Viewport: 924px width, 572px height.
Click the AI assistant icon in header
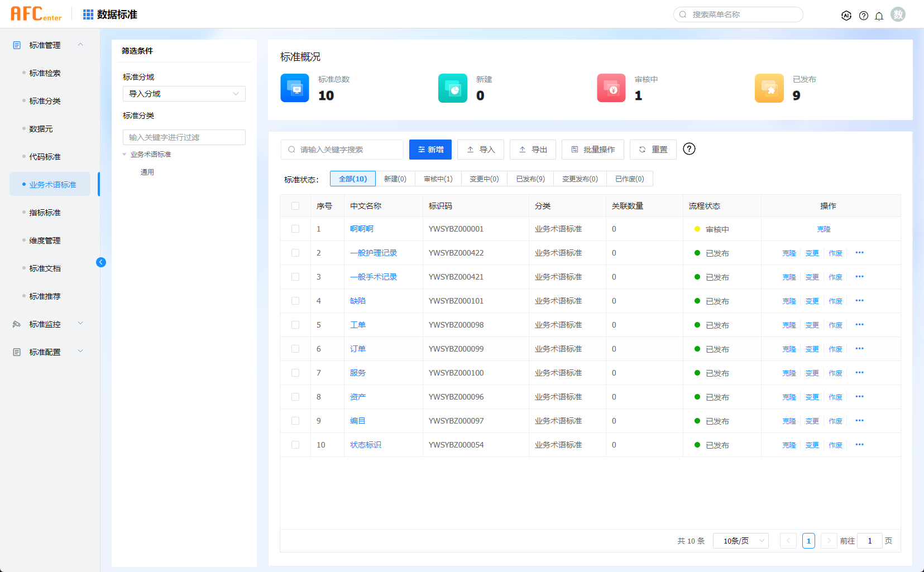pyautogui.click(x=846, y=16)
